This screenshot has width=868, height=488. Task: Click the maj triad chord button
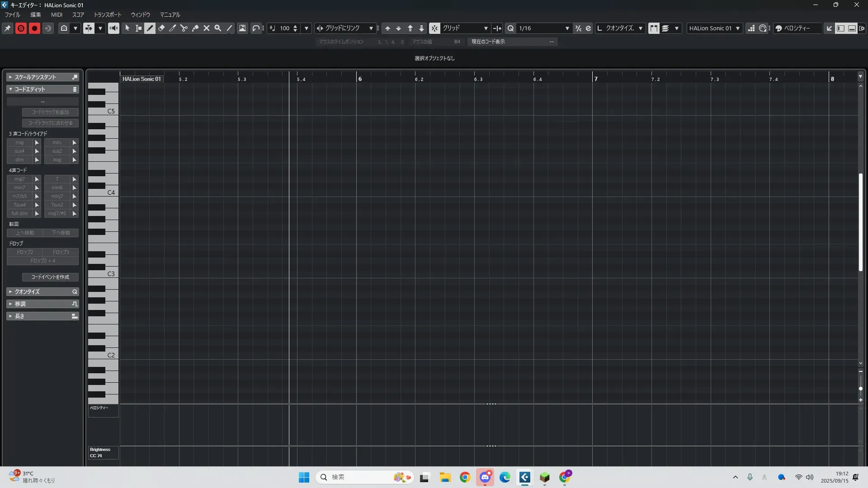19,142
